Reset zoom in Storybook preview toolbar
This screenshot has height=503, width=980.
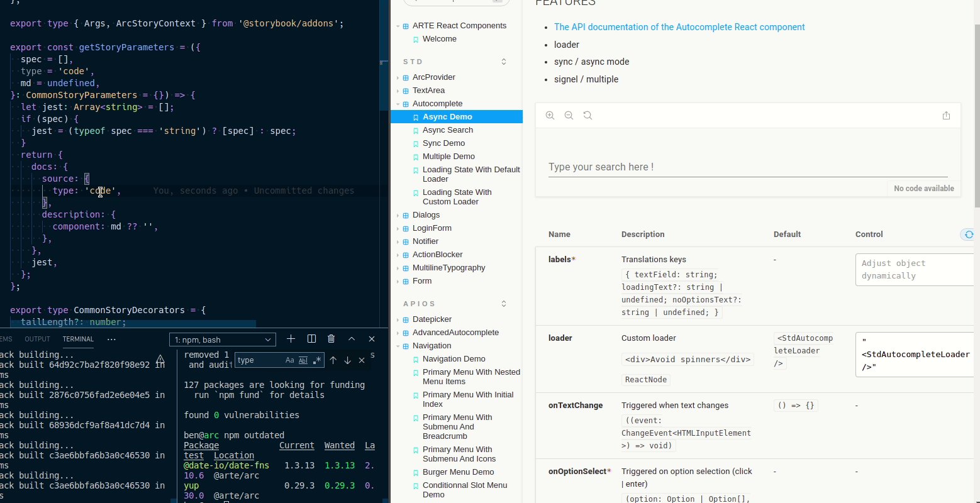[x=587, y=116]
